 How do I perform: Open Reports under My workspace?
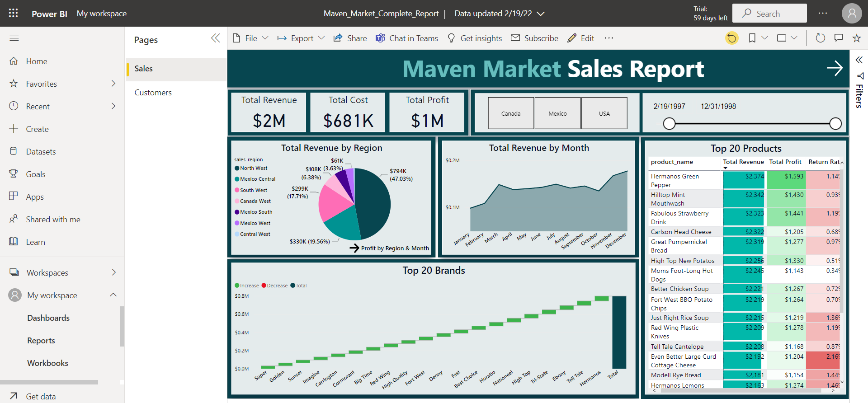41,340
